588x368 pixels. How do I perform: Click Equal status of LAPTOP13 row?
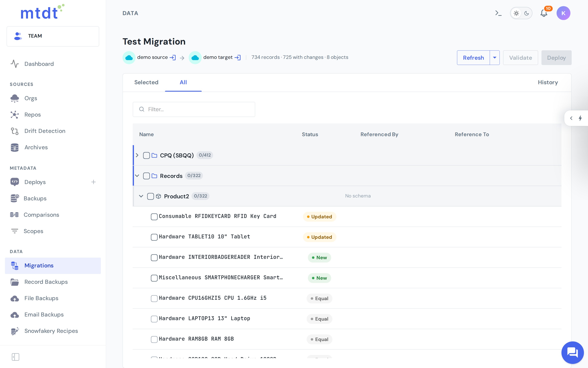pyautogui.click(x=320, y=319)
